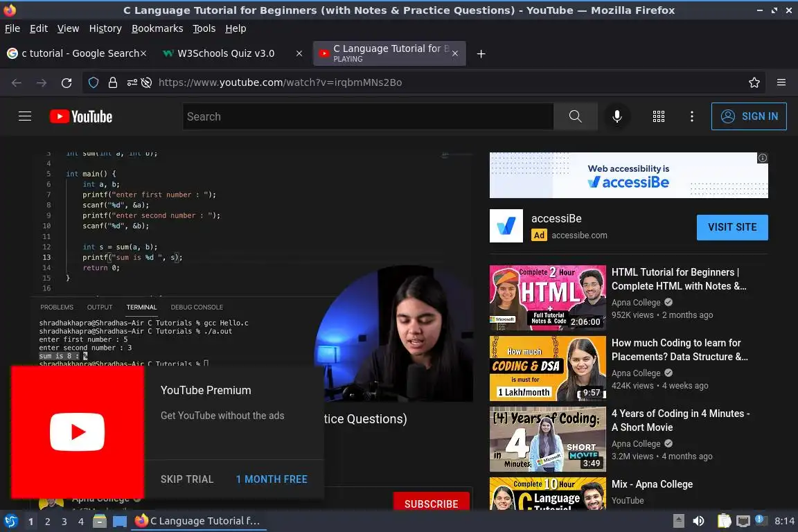Open 4 Years of Coding thumbnail
This screenshot has width=798, height=532.
tap(548, 439)
